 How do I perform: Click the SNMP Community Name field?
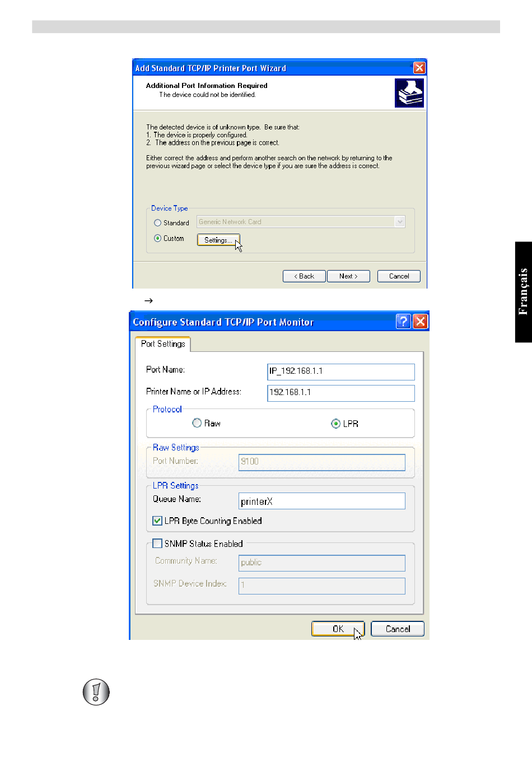click(322, 563)
